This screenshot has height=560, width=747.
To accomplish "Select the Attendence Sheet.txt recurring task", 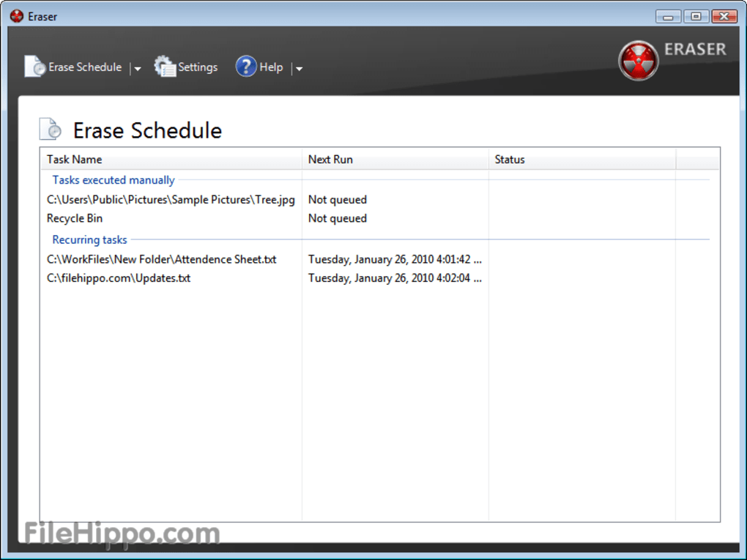I will [x=161, y=260].
